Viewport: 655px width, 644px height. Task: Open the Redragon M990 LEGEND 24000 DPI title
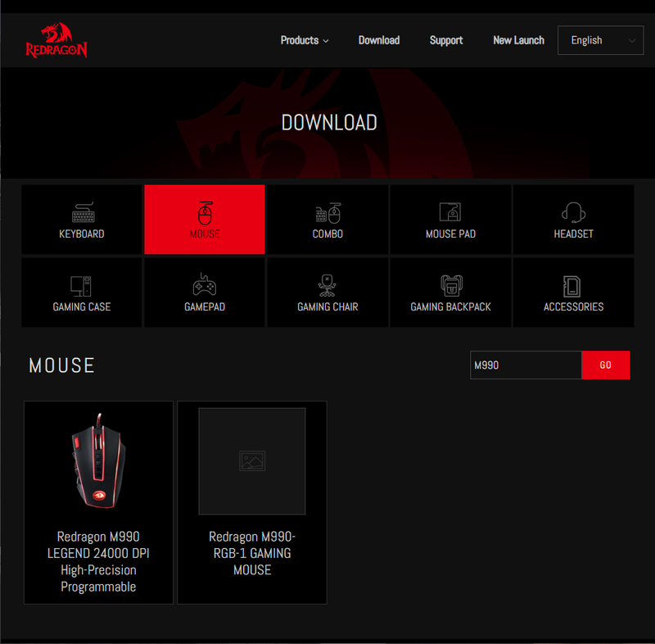pos(98,562)
